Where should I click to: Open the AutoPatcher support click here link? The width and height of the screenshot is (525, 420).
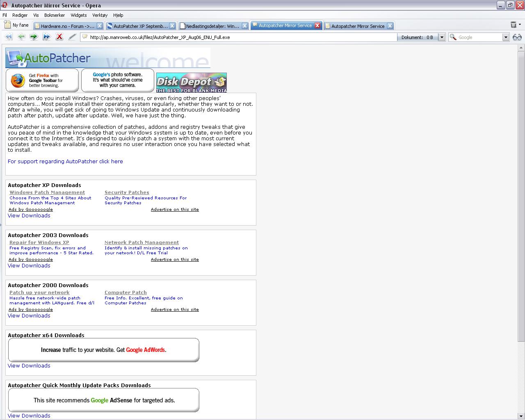click(65, 161)
